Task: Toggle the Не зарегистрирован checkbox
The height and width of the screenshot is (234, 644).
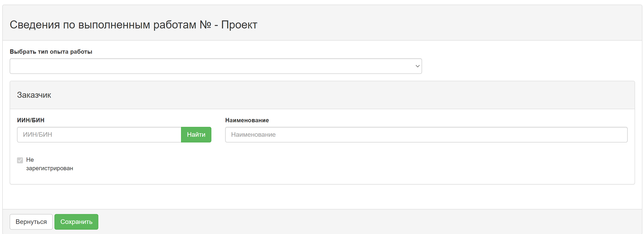Action: point(20,160)
